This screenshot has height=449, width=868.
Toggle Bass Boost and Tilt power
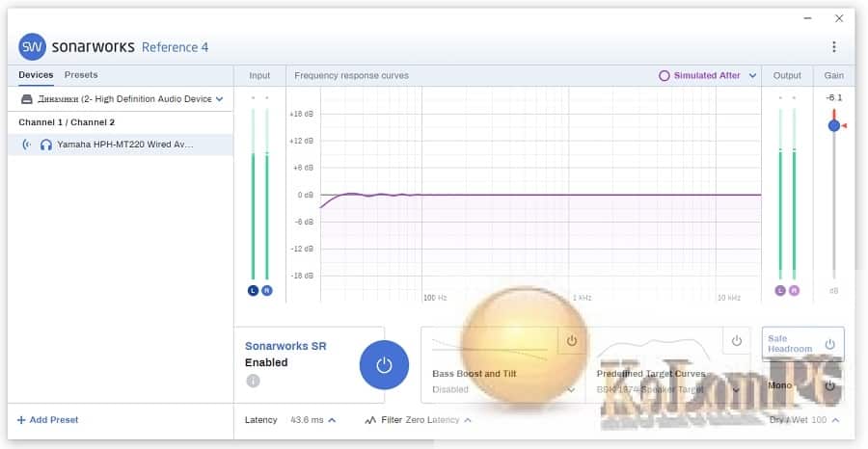(572, 341)
